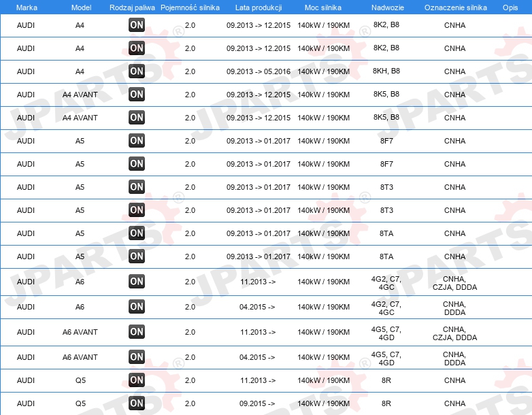Select model 'A6' in the 11.2013 row

point(80,282)
